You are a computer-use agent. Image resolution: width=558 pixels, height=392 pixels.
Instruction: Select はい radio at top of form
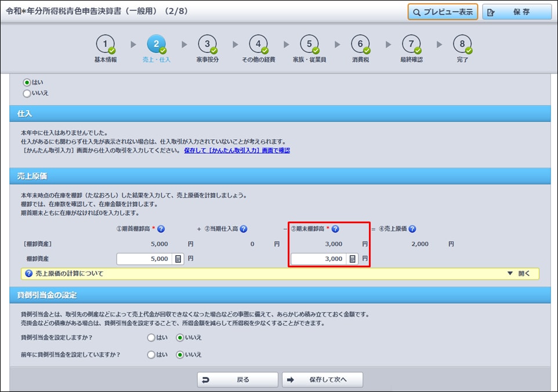coord(27,83)
